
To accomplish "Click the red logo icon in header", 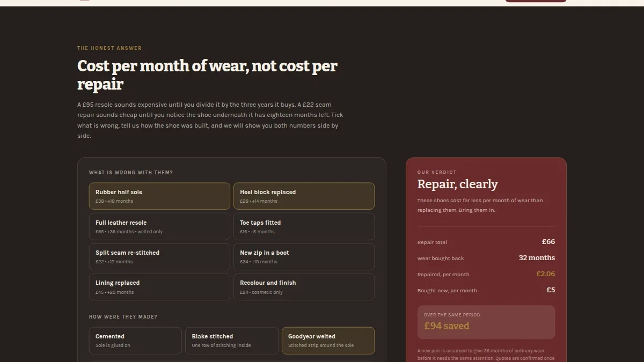I will 84,1.
